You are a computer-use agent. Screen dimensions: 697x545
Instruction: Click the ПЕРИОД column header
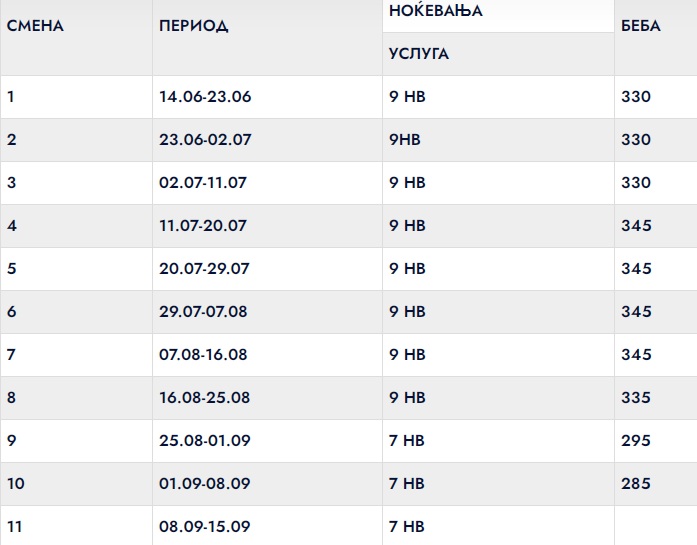click(x=193, y=26)
